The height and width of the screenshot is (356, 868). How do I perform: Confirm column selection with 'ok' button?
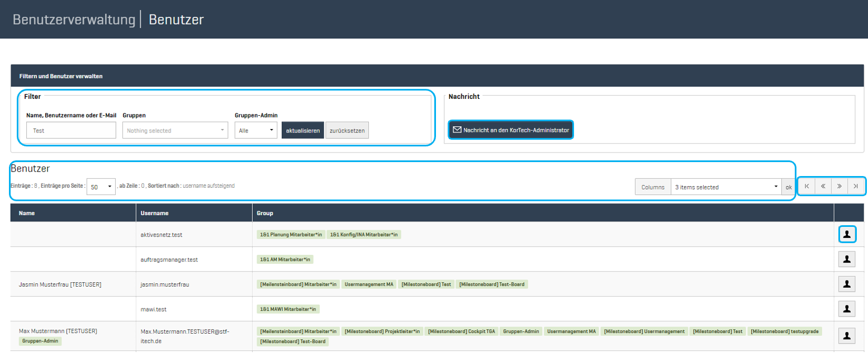point(789,187)
